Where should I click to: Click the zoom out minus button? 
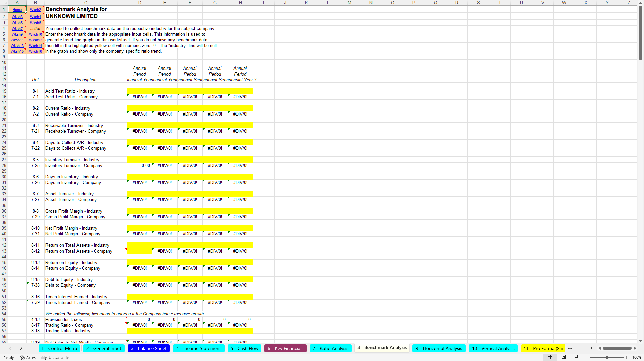pos(587,357)
